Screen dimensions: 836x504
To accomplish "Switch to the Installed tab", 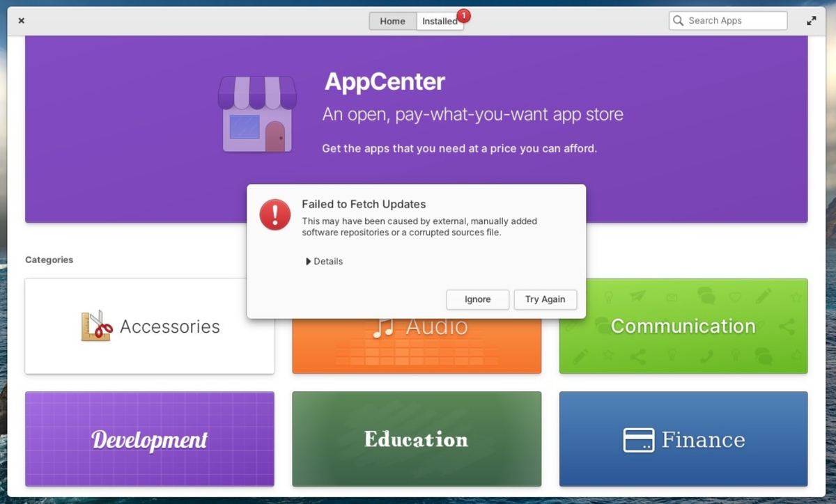I will pos(440,21).
